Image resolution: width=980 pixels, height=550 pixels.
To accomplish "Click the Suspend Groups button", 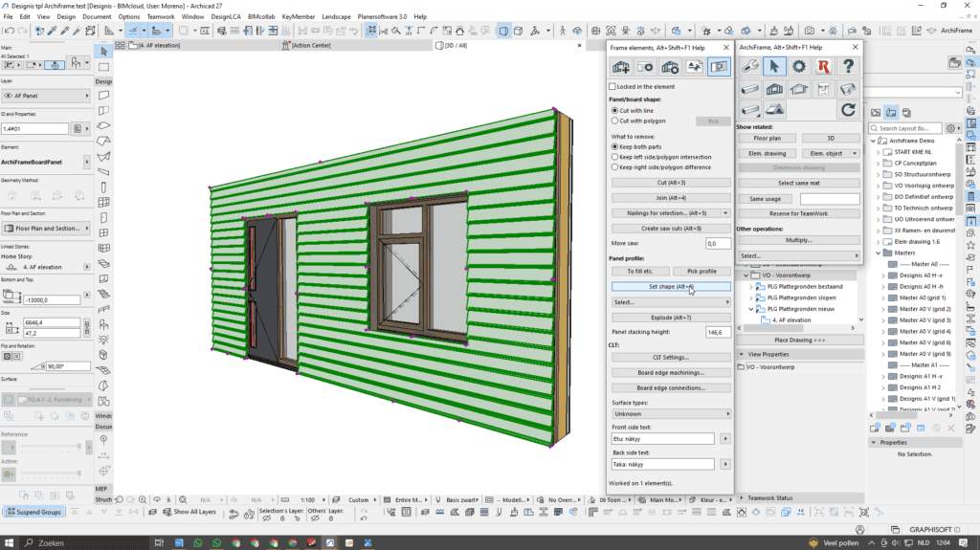I will pos(33,512).
